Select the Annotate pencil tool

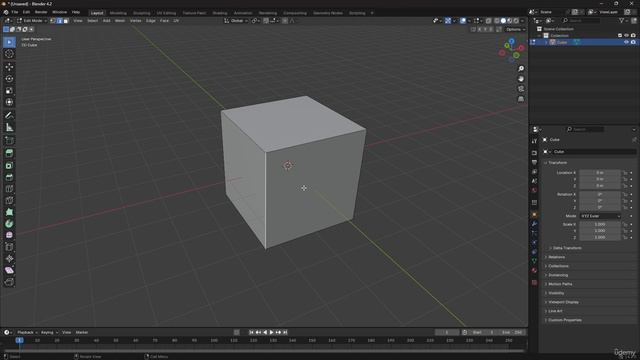pyautogui.click(x=9, y=116)
